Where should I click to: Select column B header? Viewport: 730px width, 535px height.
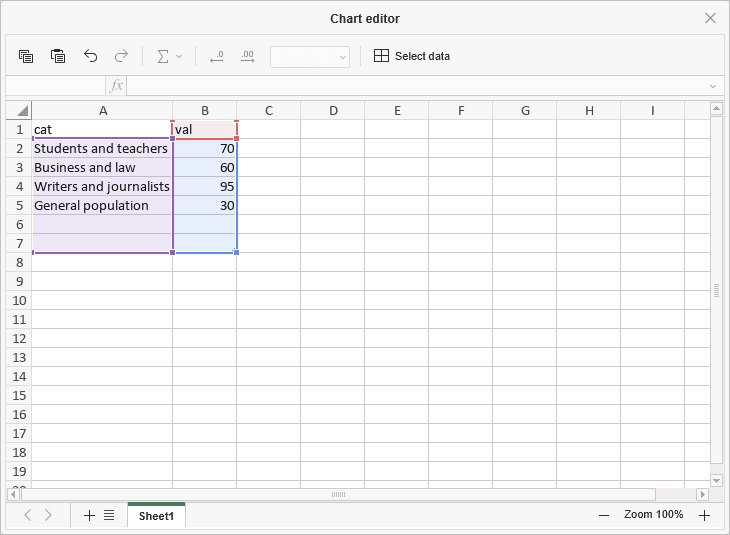[204, 110]
